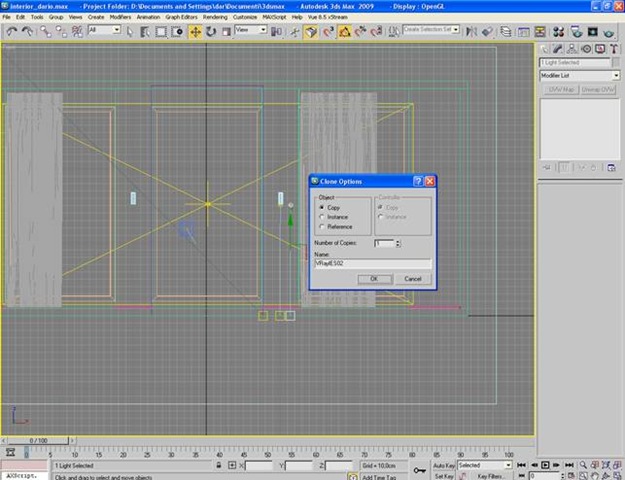The width and height of the screenshot is (625, 480).
Task: Click the Bind to Space Warp icon
Action: (77, 32)
